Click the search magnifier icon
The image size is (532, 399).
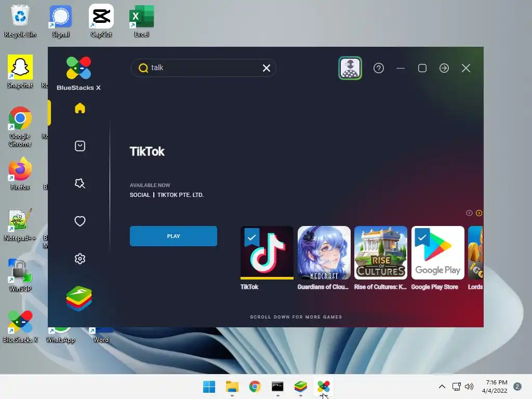pos(143,68)
